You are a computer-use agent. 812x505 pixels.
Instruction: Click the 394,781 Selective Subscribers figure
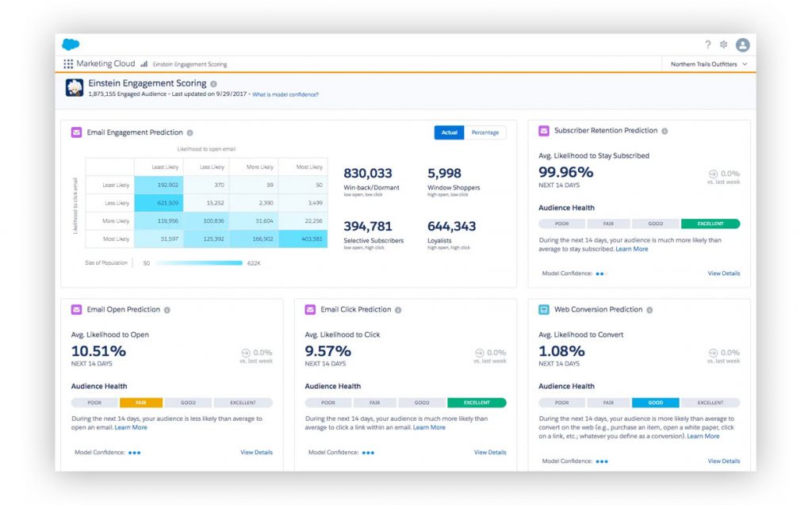click(x=368, y=227)
